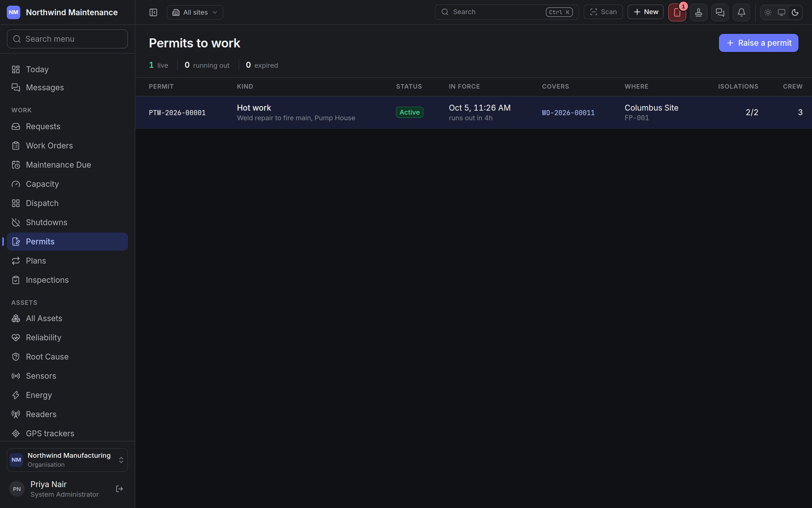
Task: Open Root Cause shield icon item
Action: click(x=67, y=356)
